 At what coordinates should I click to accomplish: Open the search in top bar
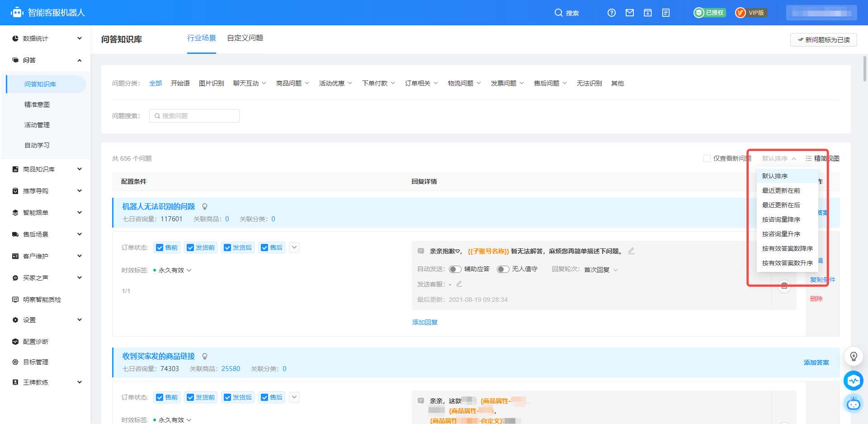click(566, 13)
